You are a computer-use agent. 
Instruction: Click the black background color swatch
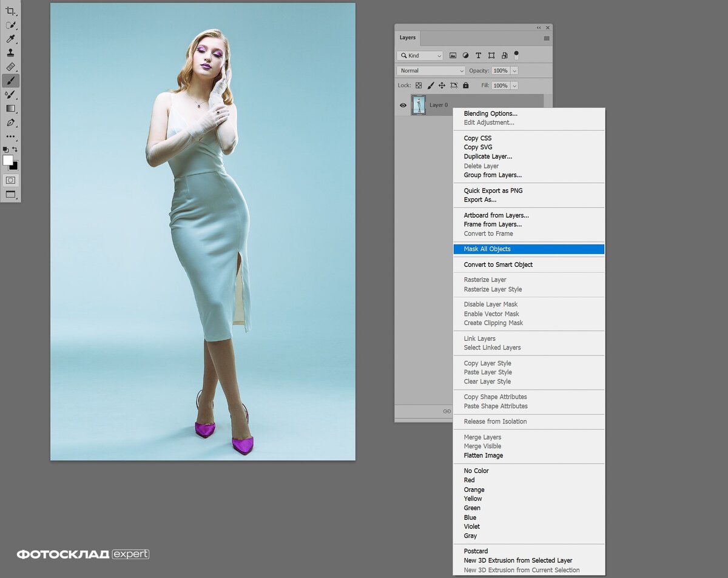[x=15, y=167]
